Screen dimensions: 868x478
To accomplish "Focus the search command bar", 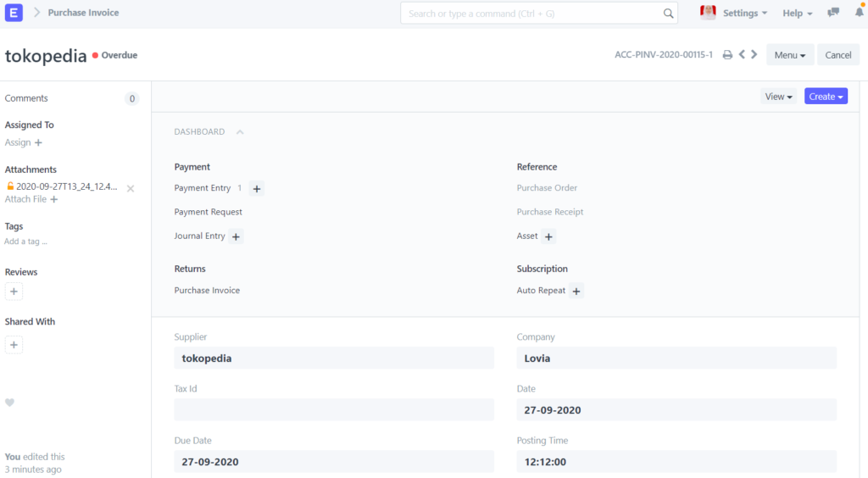I will pyautogui.click(x=539, y=14).
